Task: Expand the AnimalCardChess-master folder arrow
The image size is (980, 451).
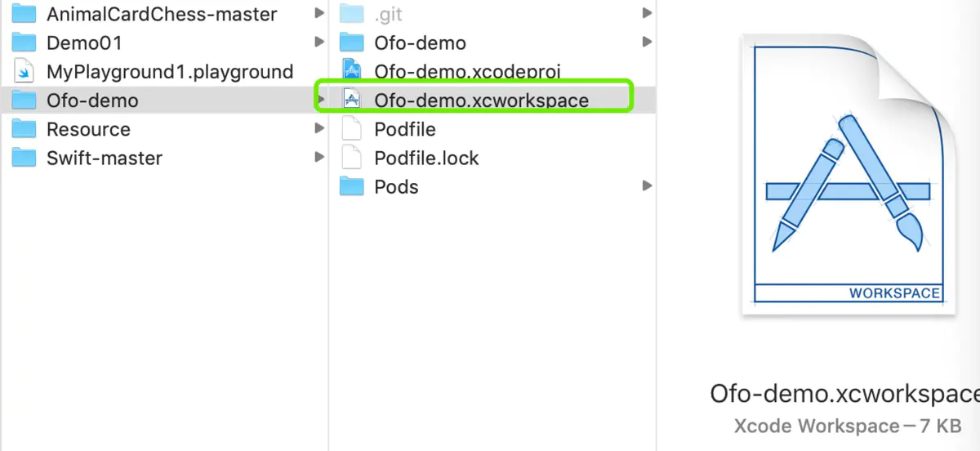Action: (x=319, y=13)
